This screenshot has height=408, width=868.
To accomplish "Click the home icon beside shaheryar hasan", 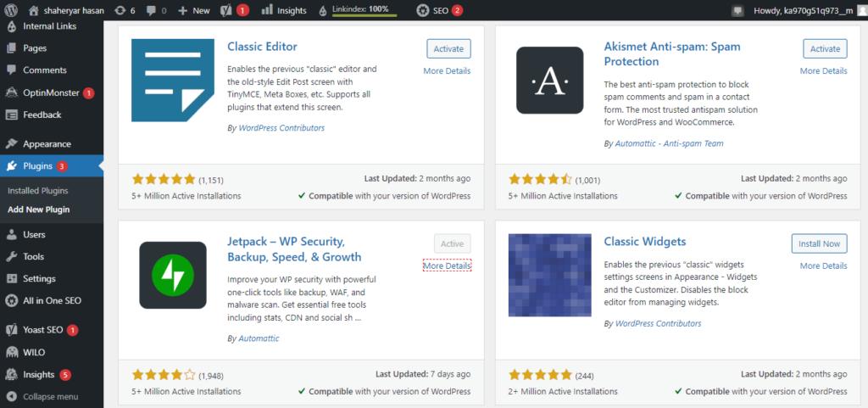I will (x=34, y=10).
